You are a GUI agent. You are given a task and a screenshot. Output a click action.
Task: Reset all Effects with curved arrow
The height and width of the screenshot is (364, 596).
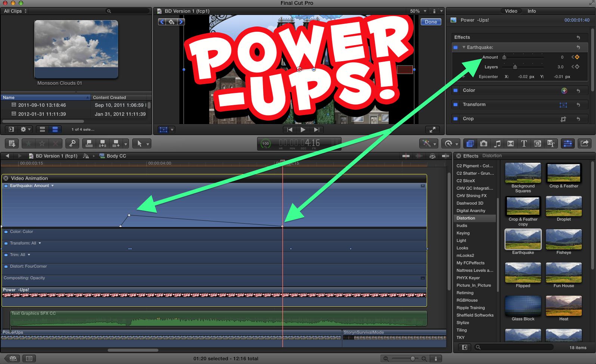[x=578, y=37]
